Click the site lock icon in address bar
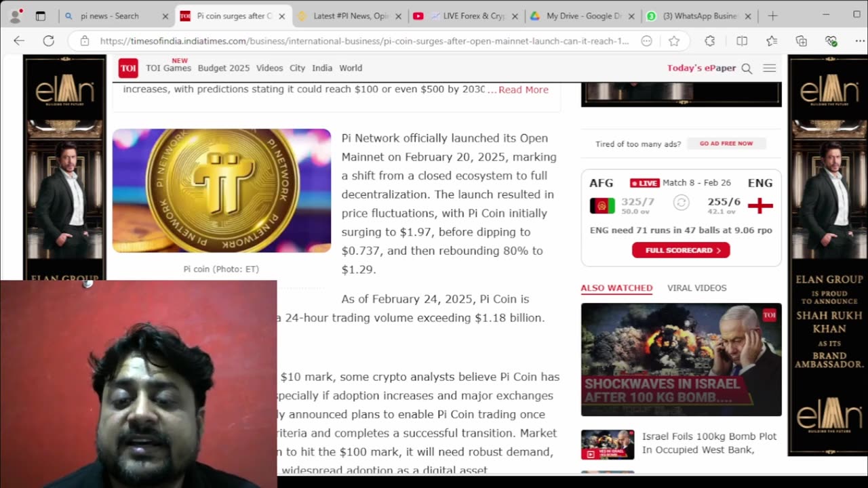 85,41
